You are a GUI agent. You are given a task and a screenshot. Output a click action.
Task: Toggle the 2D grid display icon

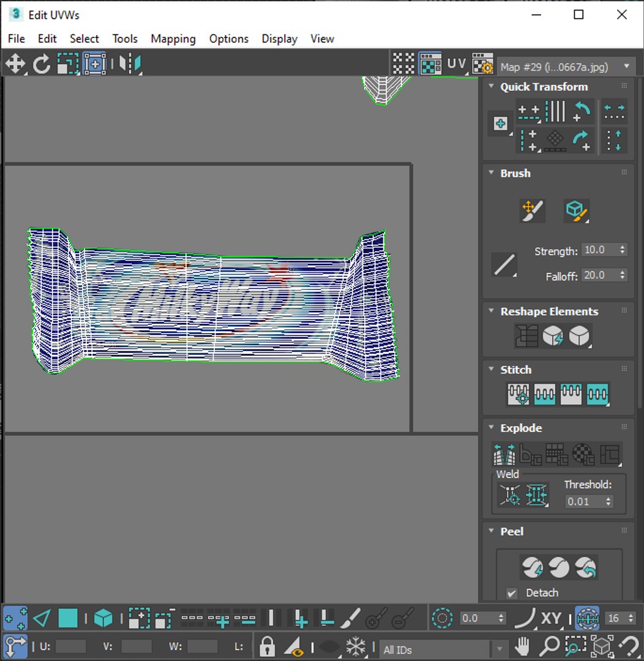tap(403, 64)
